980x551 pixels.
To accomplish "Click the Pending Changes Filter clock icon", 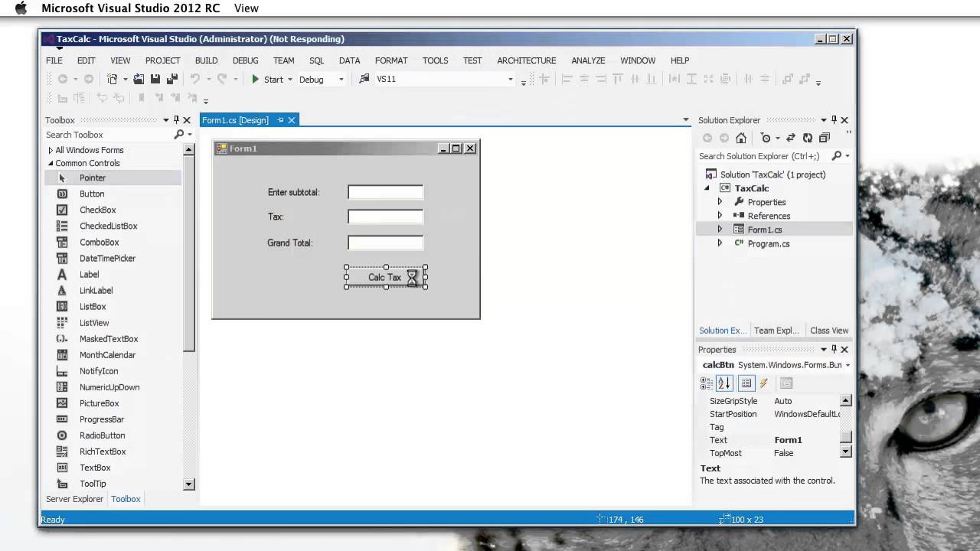I will pos(766,138).
